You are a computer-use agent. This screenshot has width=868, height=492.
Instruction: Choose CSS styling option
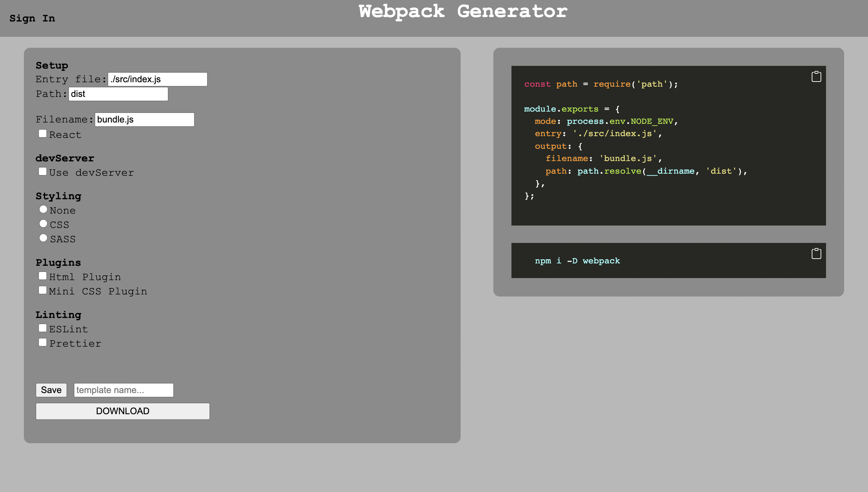click(x=43, y=223)
